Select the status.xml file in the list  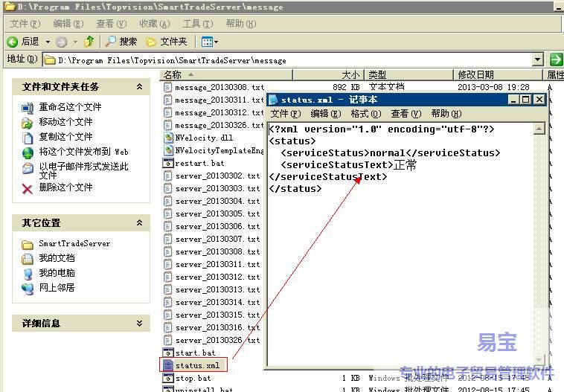(x=196, y=365)
